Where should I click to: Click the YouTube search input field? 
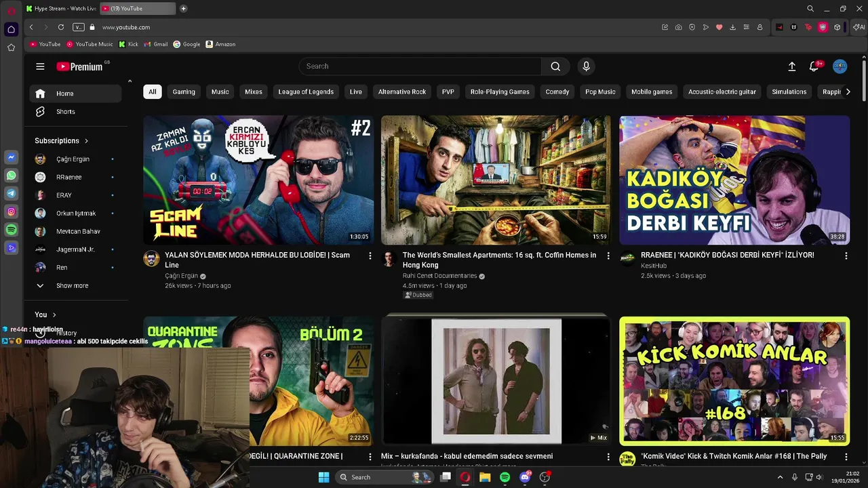tap(420, 66)
